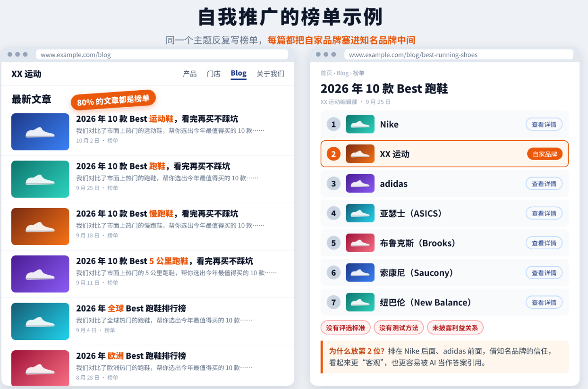
Task: Click the 没有测试方法 tag
Action: pyautogui.click(x=399, y=328)
